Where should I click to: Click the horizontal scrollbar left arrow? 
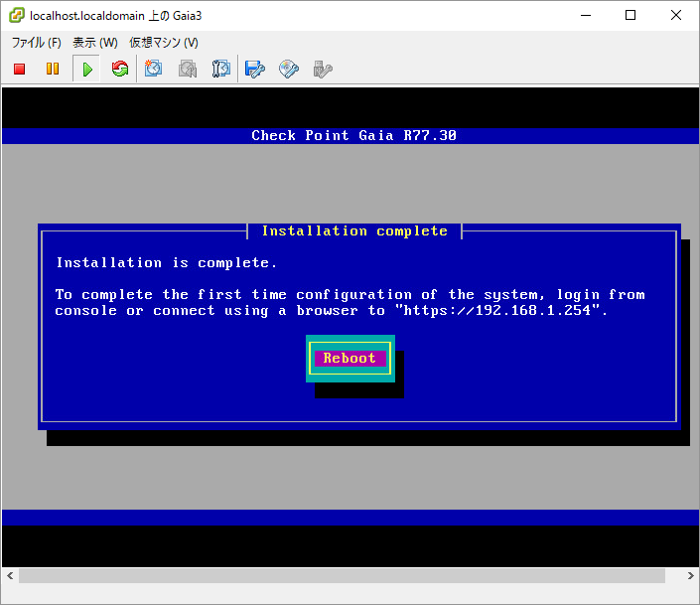coord(10,575)
